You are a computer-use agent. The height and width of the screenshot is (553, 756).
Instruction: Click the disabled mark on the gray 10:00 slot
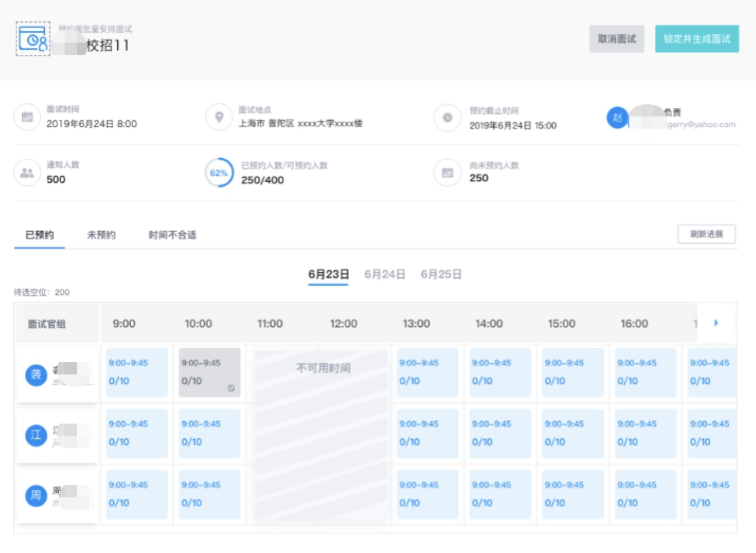click(x=232, y=388)
